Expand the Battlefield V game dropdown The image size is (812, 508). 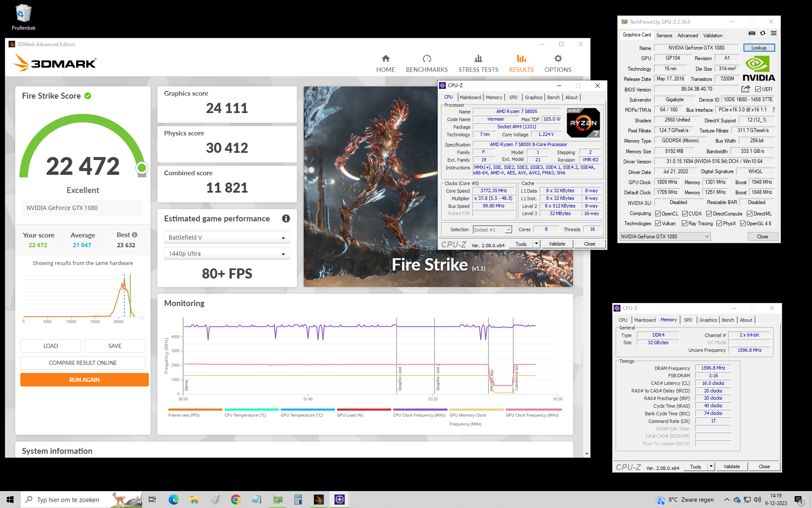(227, 237)
